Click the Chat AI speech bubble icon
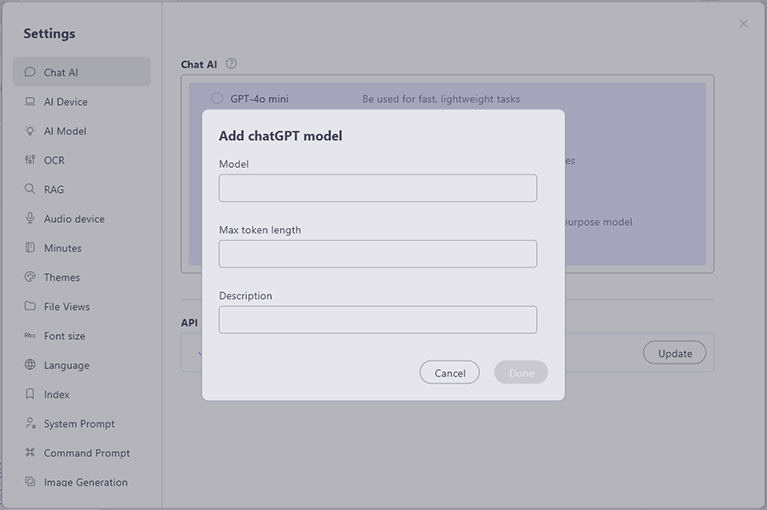Viewport: 767px width, 510px height. (30, 72)
